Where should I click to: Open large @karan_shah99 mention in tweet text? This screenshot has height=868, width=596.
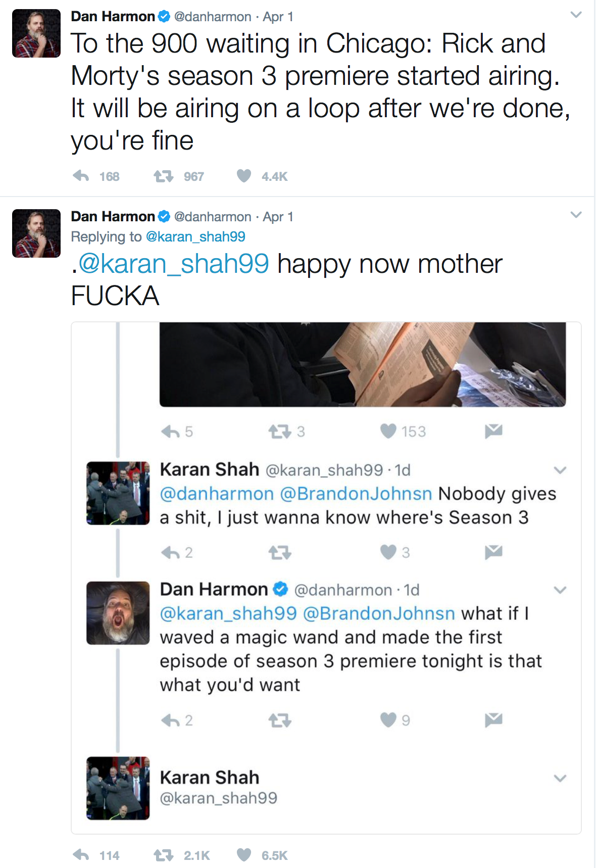(x=174, y=264)
